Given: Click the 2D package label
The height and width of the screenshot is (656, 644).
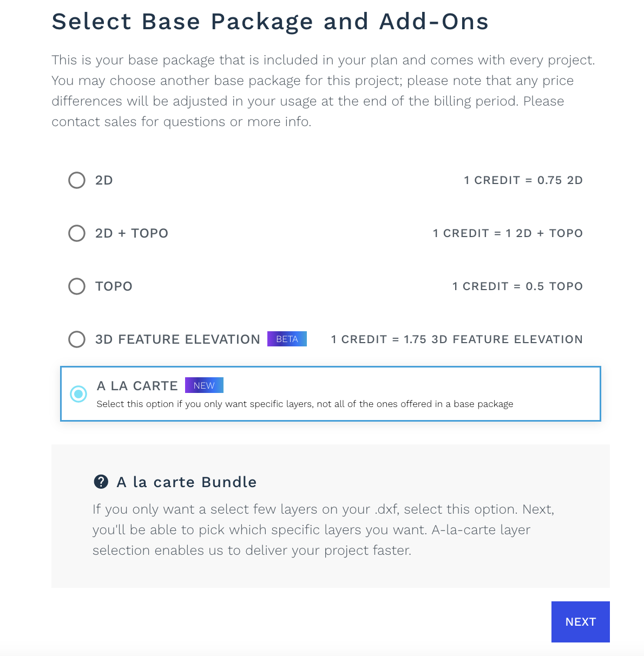Looking at the screenshot, I should (104, 180).
